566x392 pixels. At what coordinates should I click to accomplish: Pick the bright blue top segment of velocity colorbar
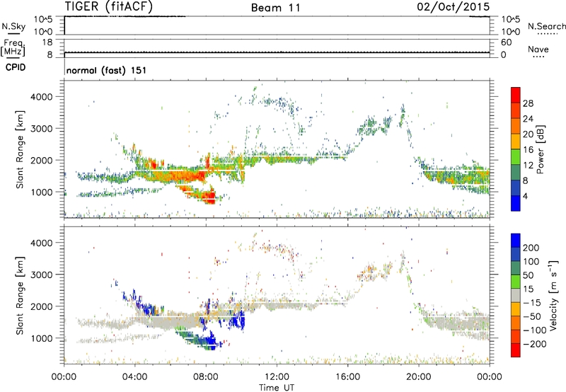[x=516, y=241]
